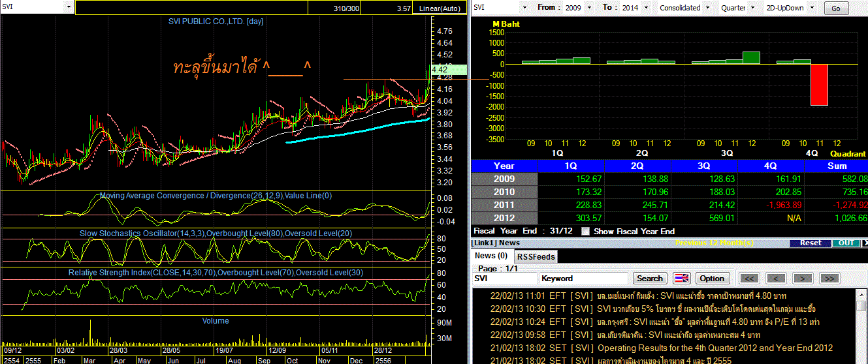
Task: Go to next news page
Action: point(803,278)
